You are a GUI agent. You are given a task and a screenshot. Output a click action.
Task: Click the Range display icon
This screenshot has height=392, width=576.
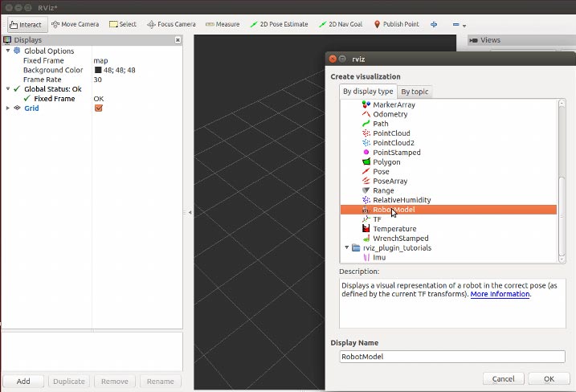(366, 190)
